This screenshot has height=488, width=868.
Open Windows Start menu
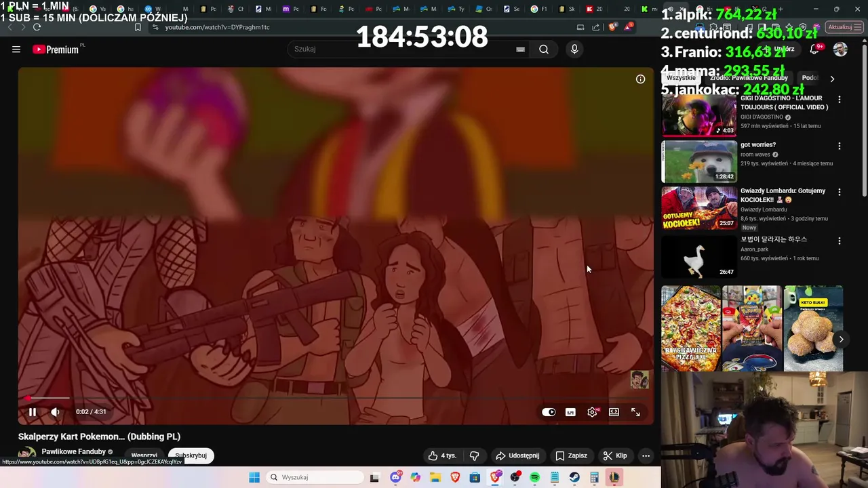click(x=254, y=477)
